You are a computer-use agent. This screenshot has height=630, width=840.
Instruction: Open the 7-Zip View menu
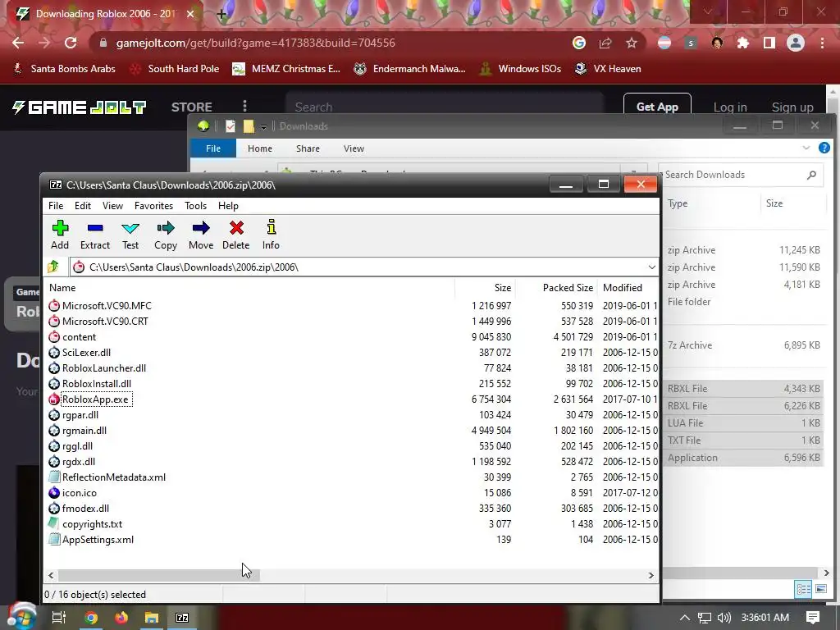[x=112, y=206]
